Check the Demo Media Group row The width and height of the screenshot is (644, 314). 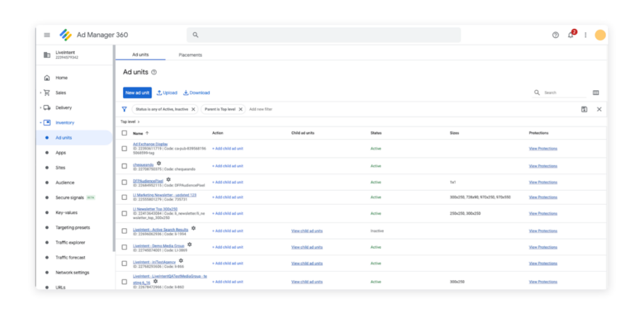tap(125, 247)
